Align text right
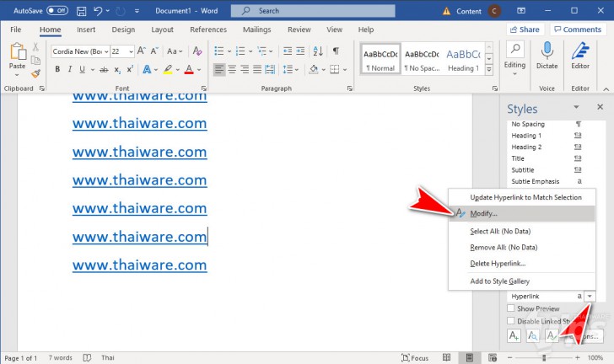Viewport: 614px width, 364px height. pyautogui.click(x=245, y=70)
